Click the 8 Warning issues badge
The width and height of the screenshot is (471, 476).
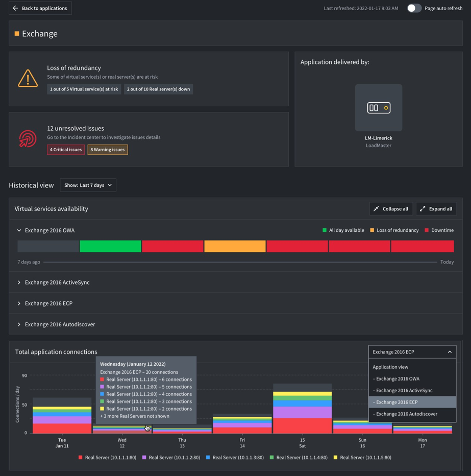click(108, 150)
